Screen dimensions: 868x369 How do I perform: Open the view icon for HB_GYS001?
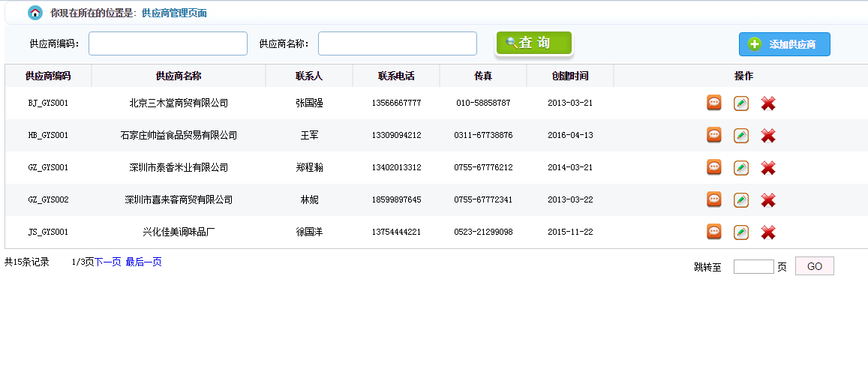(714, 135)
